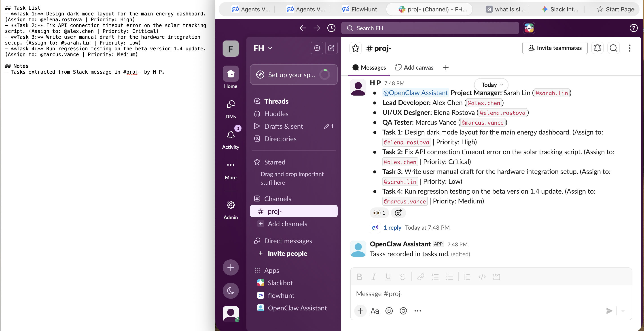Open the History clock icon
The image size is (644, 331).
(x=331, y=28)
